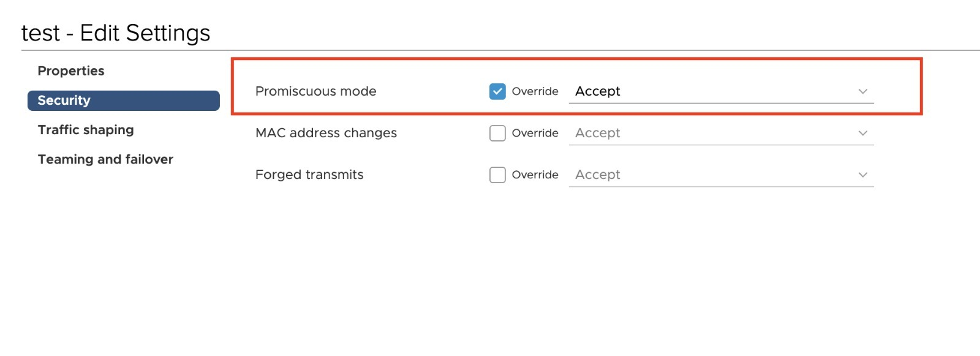980x356 pixels.
Task: Enable Override for Forged transmits
Action: click(497, 175)
